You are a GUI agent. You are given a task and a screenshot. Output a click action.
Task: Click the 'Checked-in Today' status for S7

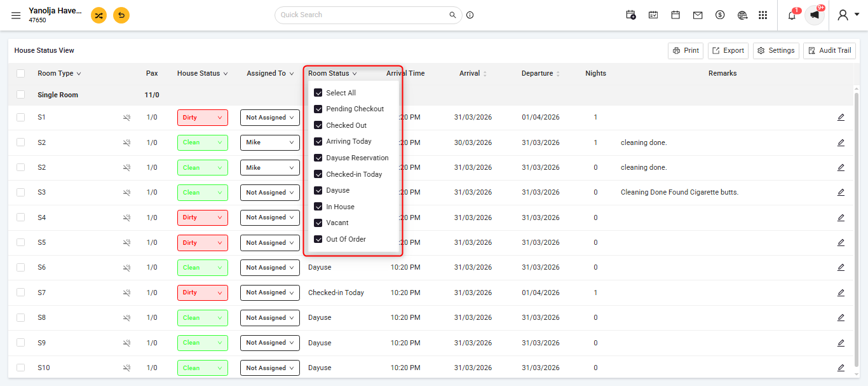(x=336, y=293)
